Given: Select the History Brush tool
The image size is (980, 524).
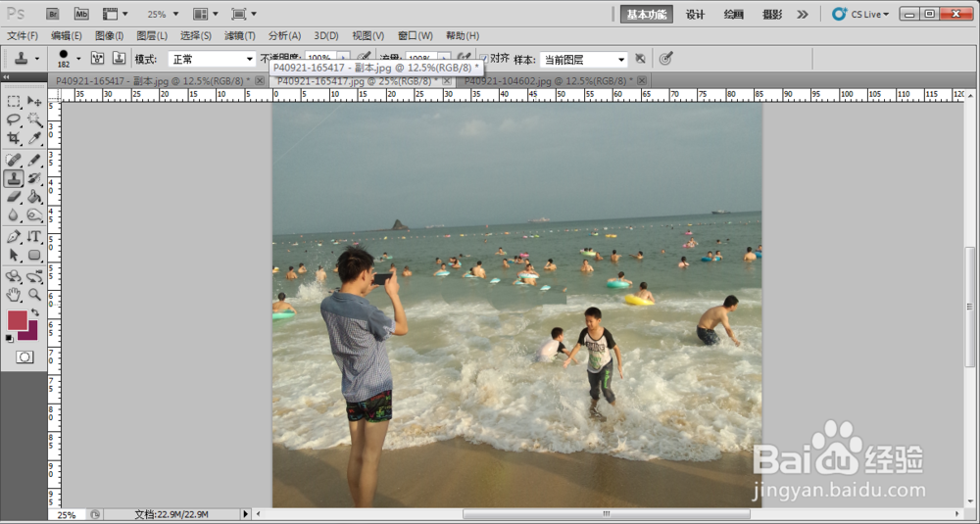Looking at the screenshot, I should (34, 178).
